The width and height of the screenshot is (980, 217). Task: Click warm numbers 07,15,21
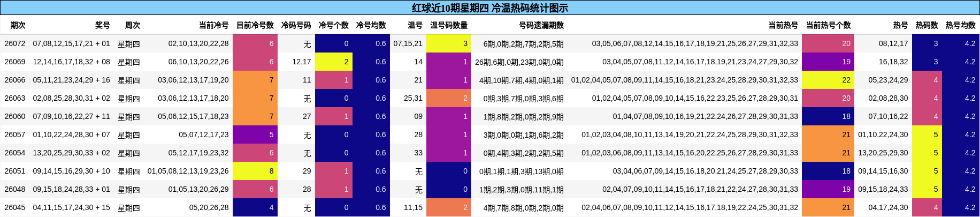pyautogui.click(x=408, y=43)
